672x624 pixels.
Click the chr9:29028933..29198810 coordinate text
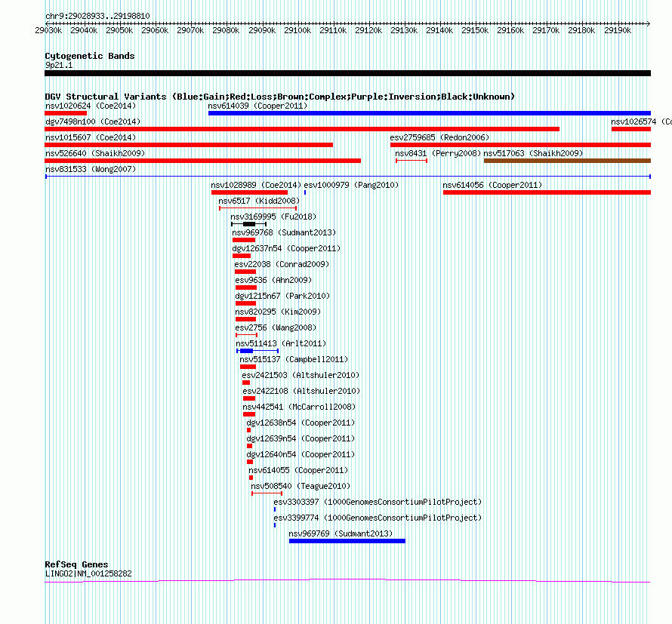97,16
